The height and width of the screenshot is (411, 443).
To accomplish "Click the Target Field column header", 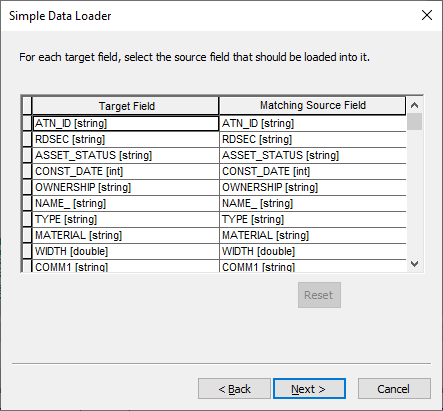I will 126,106.
